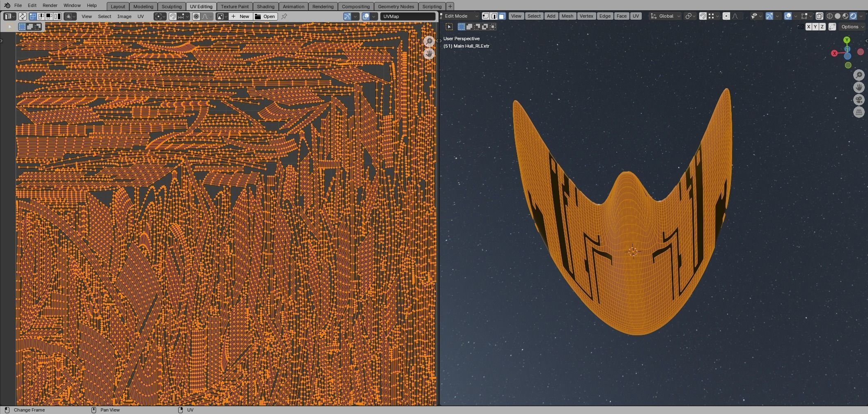Open the UV menu in UV editor

point(141,16)
